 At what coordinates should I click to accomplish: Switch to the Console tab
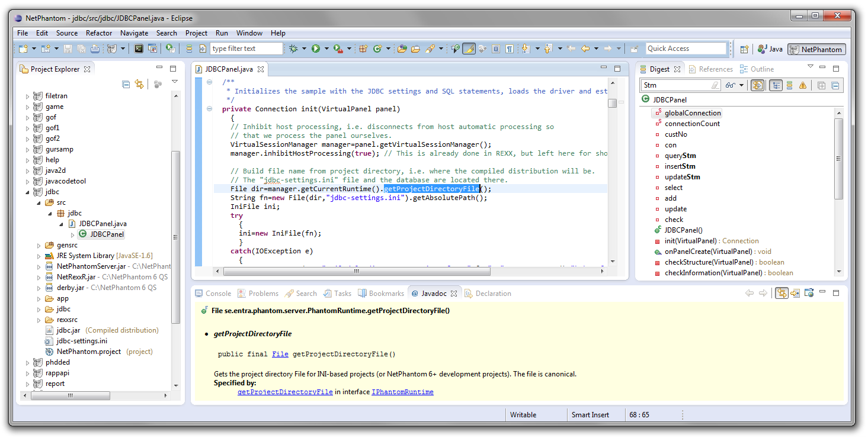point(213,293)
